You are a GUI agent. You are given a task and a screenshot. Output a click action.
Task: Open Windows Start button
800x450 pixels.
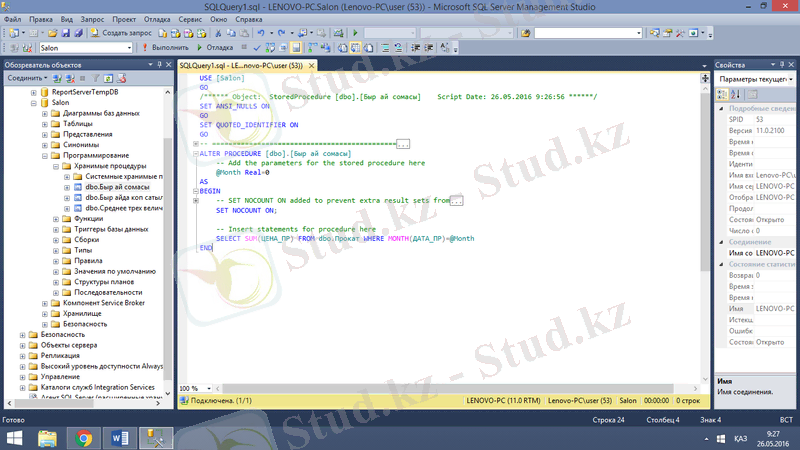pos(15,438)
